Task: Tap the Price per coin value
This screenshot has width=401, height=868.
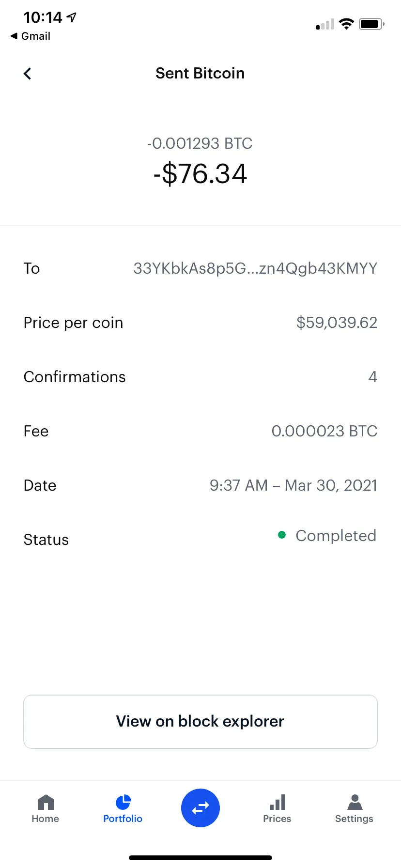Action: tap(337, 323)
